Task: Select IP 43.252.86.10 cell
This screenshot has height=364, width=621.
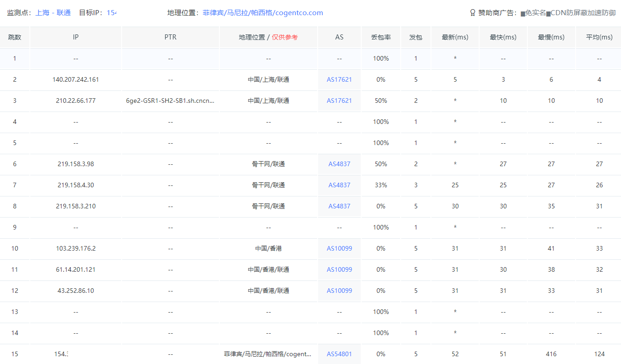Action: (x=76, y=291)
